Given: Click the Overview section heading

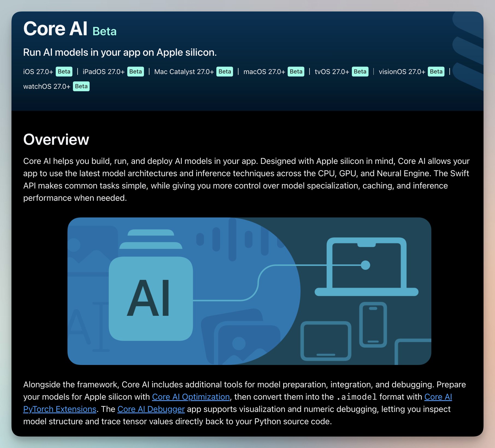Looking at the screenshot, I should (56, 139).
